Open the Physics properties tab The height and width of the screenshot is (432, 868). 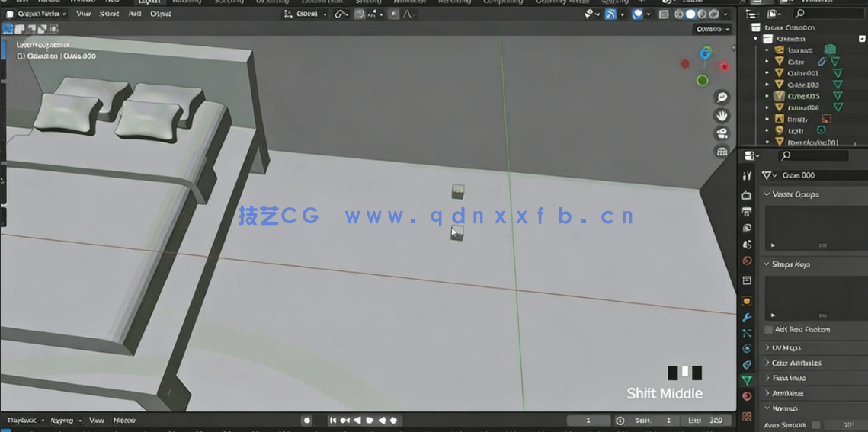click(747, 348)
